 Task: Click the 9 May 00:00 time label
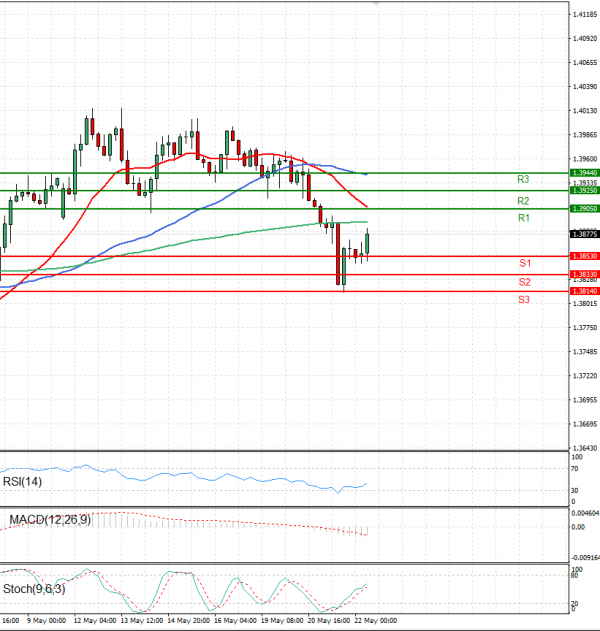(x=46, y=621)
